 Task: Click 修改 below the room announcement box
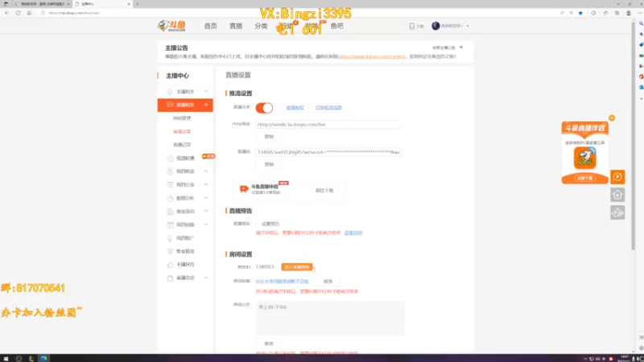tap(269, 343)
